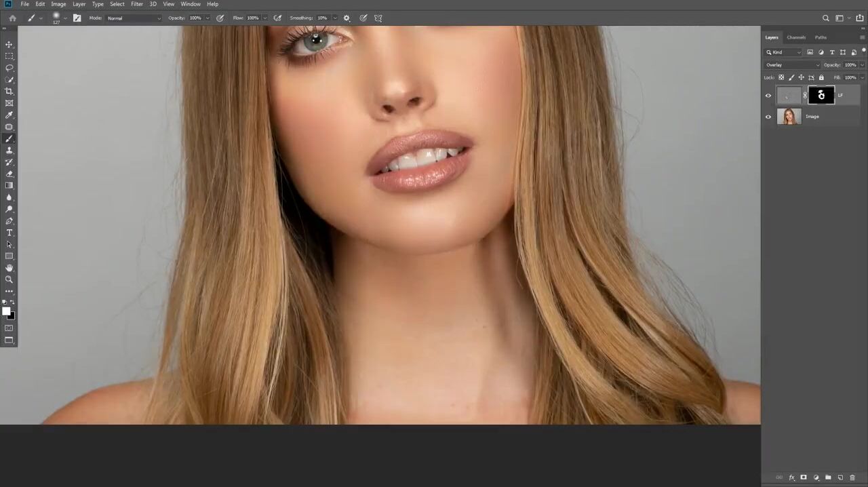This screenshot has width=868, height=487.
Task: Select the Horizontal Type tool
Action: [x=9, y=233]
